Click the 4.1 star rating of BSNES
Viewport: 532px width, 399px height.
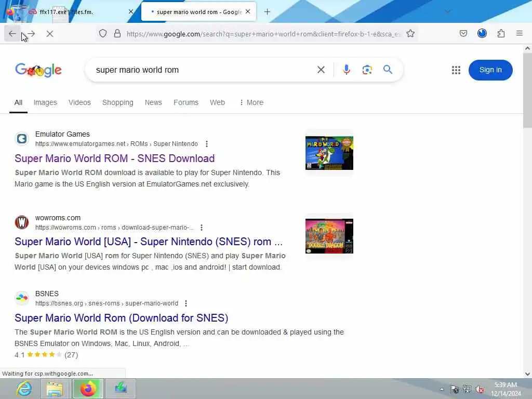pyautogui.click(x=46, y=355)
